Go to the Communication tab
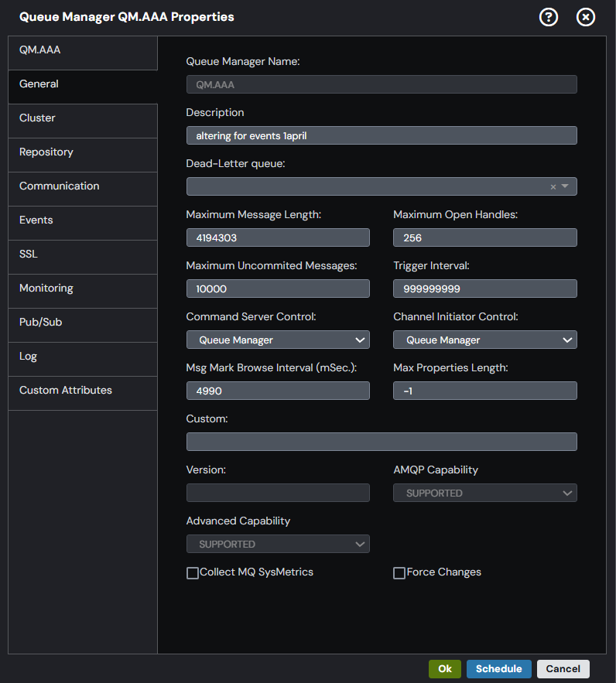 click(83, 189)
